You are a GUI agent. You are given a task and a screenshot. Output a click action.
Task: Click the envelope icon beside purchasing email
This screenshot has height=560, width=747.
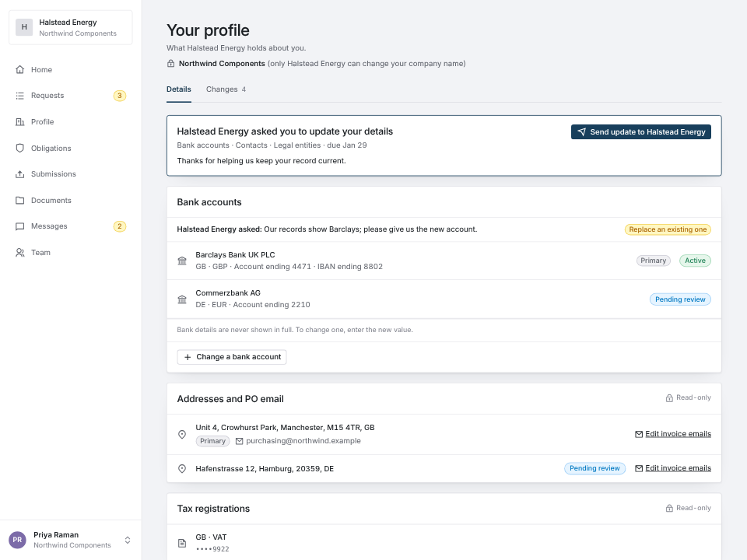point(239,441)
